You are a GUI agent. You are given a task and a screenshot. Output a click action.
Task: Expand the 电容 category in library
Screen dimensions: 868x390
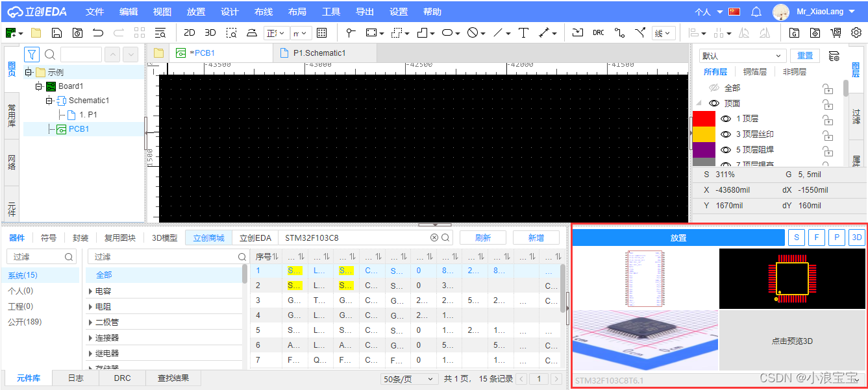pyautogui.click(x=90, y=291)
